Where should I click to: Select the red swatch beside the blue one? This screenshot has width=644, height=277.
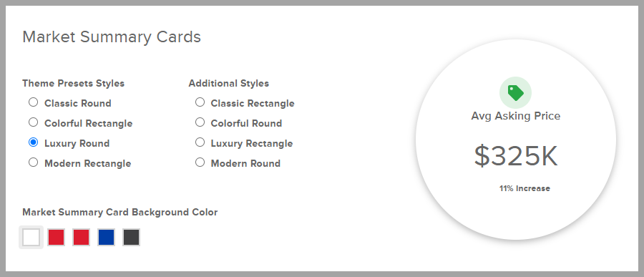pyautogui.click(x=81, y=237)
